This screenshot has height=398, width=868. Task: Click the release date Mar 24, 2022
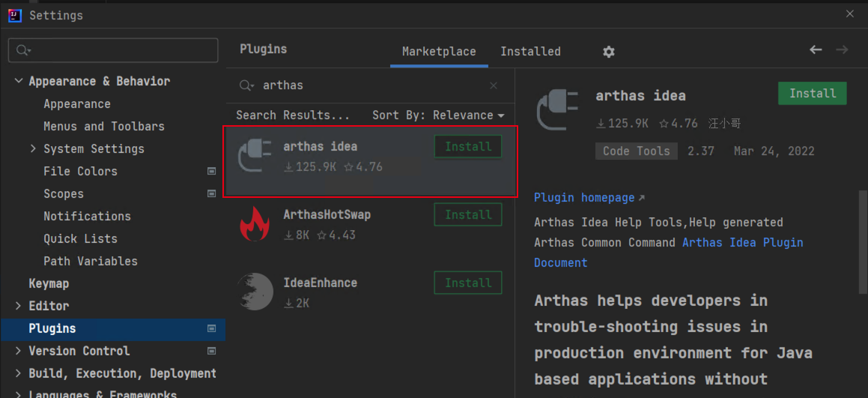point(774,151)
